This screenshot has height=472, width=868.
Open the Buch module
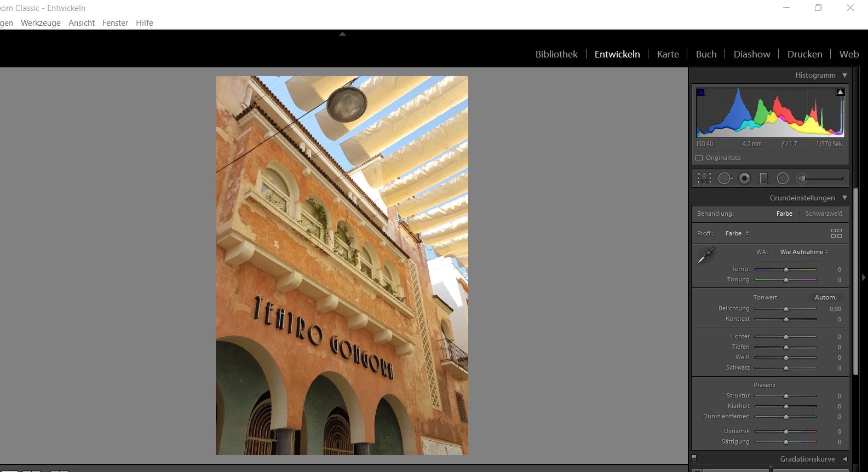[706, 54]
